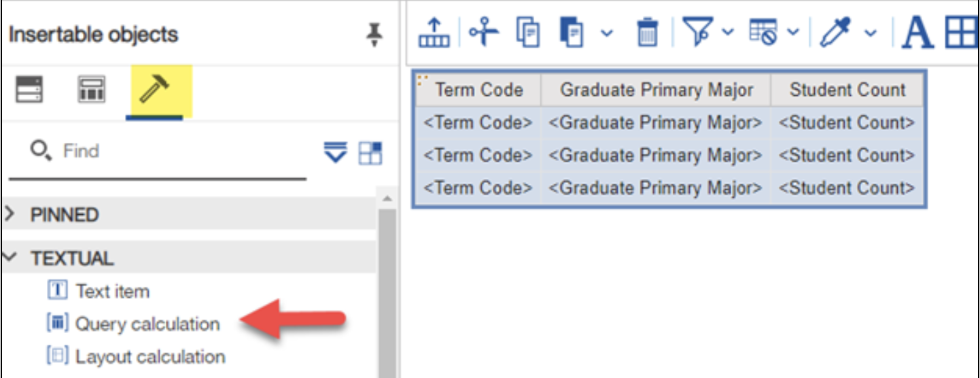Screen dimensions: 980x378
Task: Select the Toolbox hammer tab
Action: [154, 90]
